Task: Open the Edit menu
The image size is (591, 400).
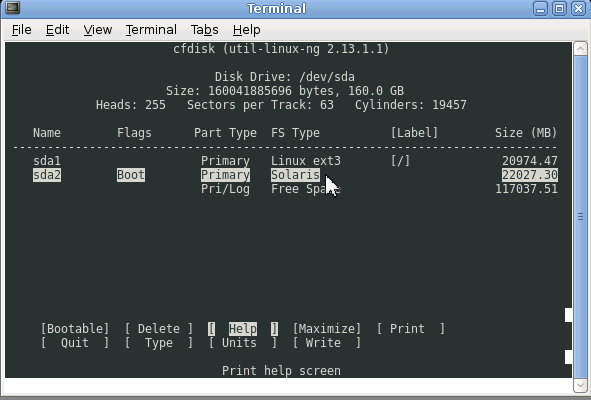Action: [x=57, y=30]
